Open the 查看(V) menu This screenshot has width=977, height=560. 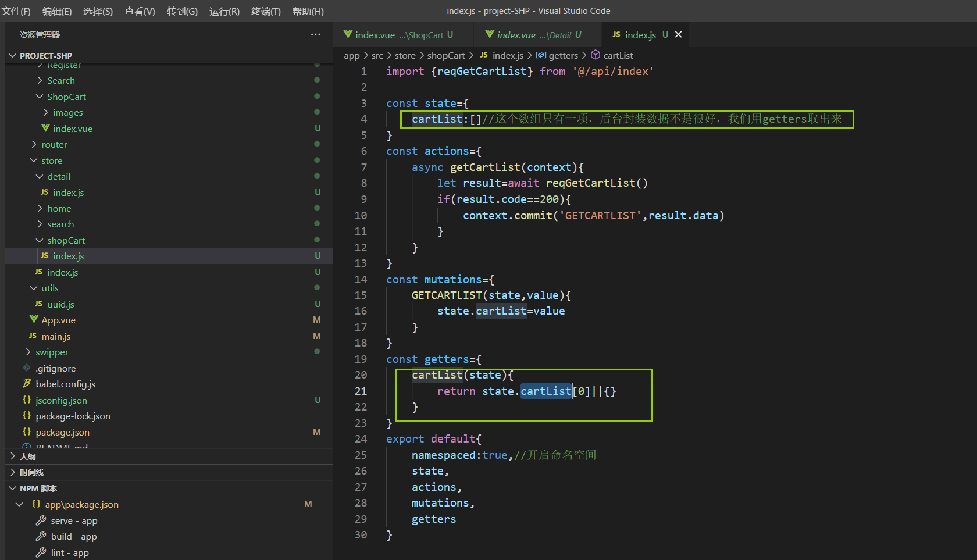click(140, 11)
